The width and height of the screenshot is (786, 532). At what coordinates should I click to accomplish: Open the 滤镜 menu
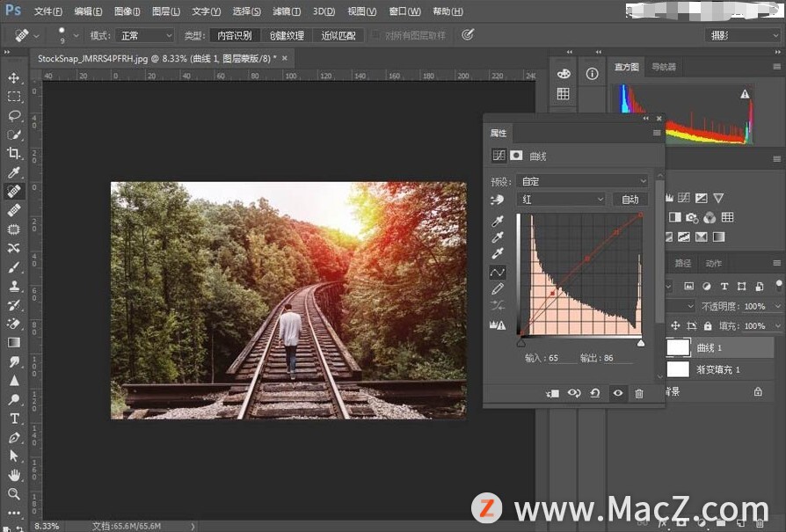coord(287,11)
